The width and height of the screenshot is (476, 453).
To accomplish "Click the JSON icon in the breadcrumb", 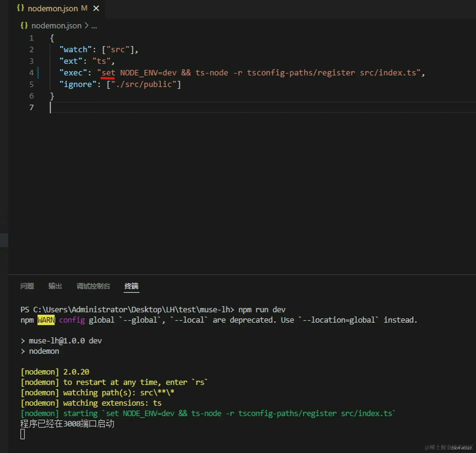I will tap(24, 25).
